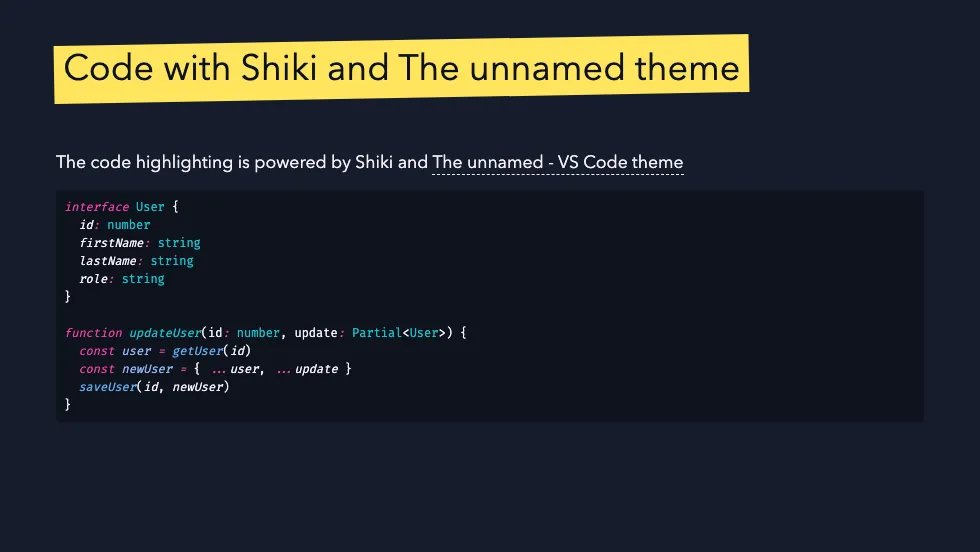Click 'Partial<User>' in the function signature
980x552 pixels.
[399, 333]
